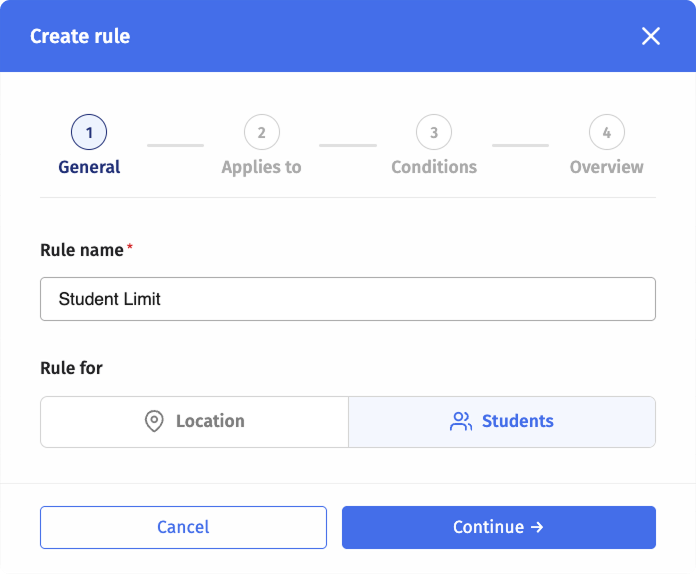Select step 1 General circle

coord(89,132)
